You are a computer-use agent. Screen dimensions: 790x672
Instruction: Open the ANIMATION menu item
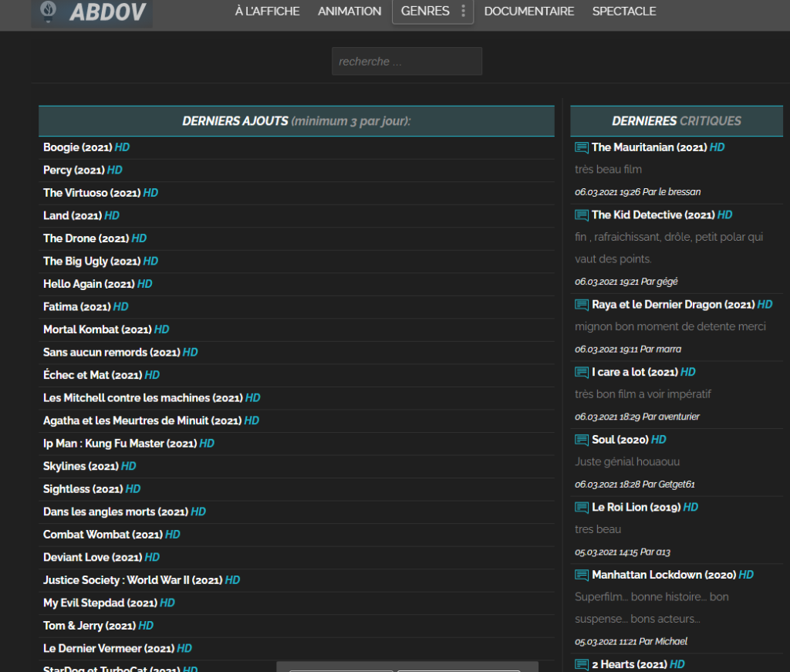click(349, 11)
